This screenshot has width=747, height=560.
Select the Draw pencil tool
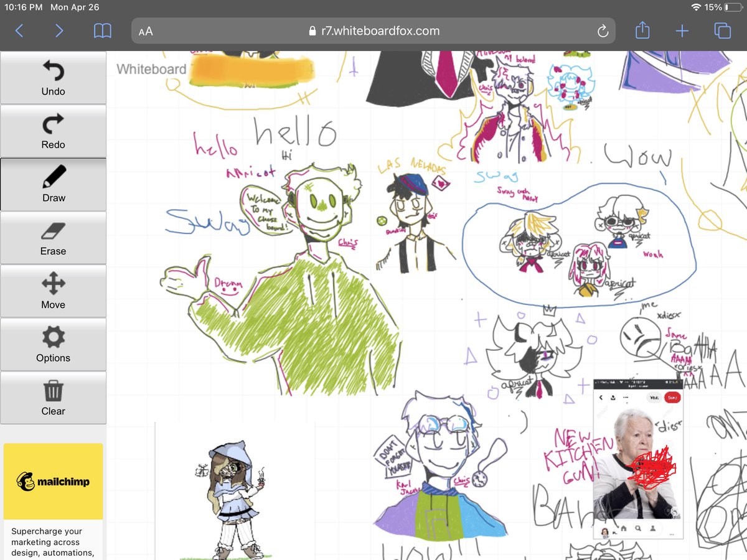pyautogui.click(x=53, y=184)
